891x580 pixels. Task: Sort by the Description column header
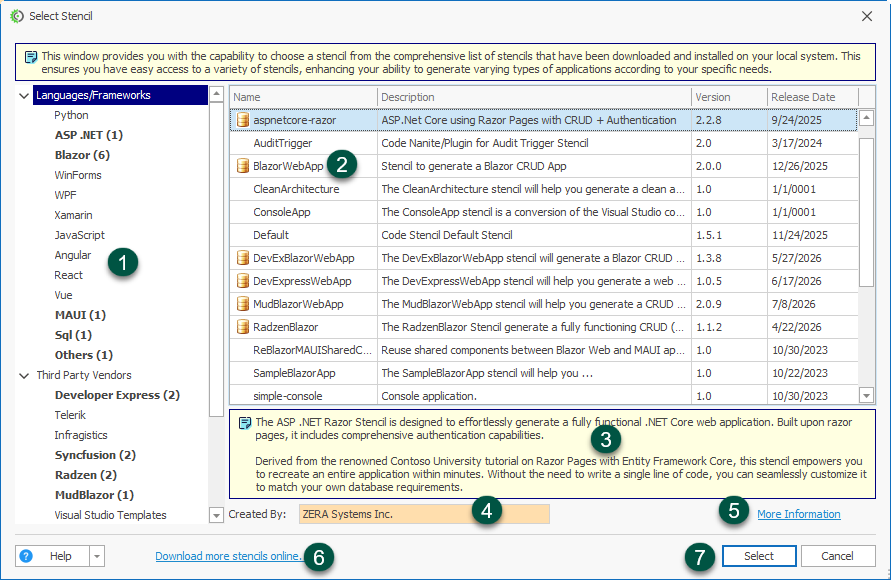(534, 97)
